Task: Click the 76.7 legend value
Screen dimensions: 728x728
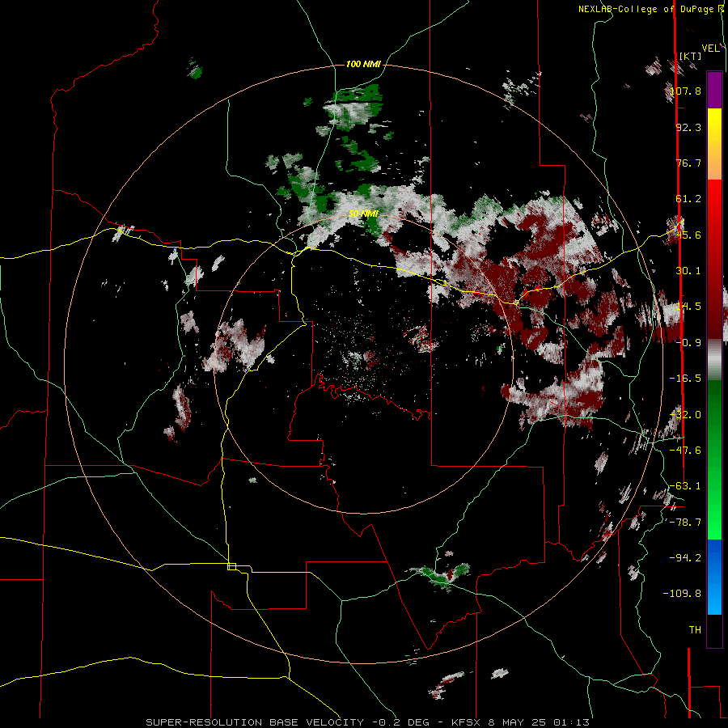Action: tap(688, 163)
